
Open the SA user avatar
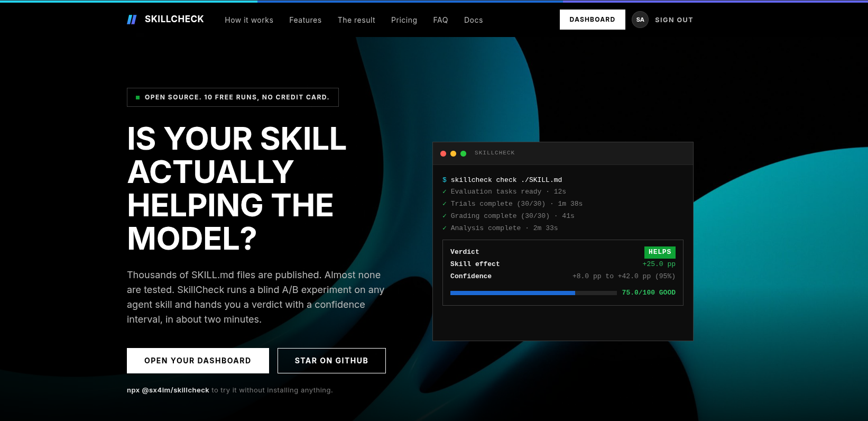[x=640, y=20]
